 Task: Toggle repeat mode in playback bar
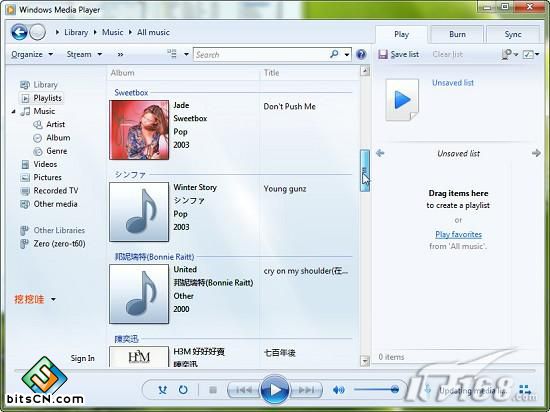[x=183, y=390]
